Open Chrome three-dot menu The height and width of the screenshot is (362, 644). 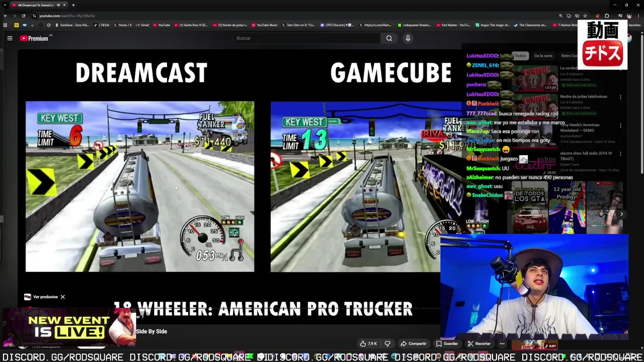(x=638, y=16)
